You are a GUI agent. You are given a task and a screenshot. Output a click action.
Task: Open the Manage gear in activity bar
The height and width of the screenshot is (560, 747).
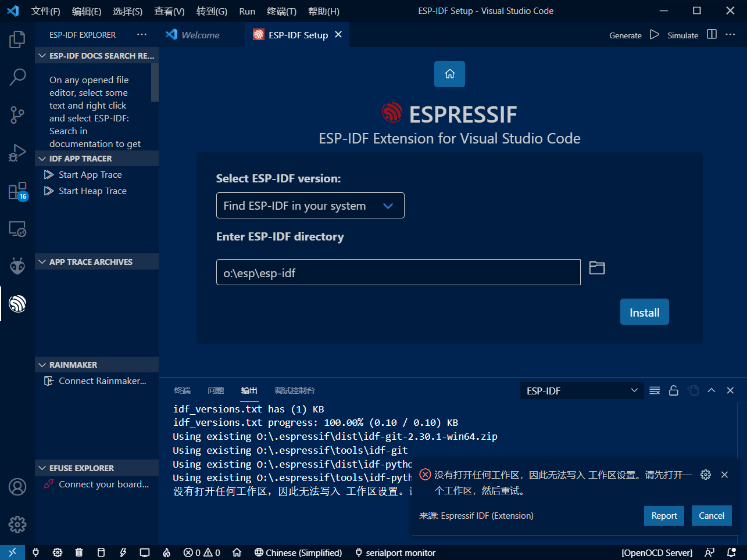pos(17,525)
